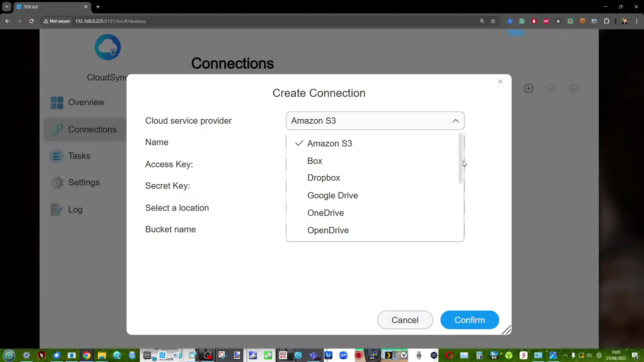Cancel the Create Connection dialog

tap(405, 320)
